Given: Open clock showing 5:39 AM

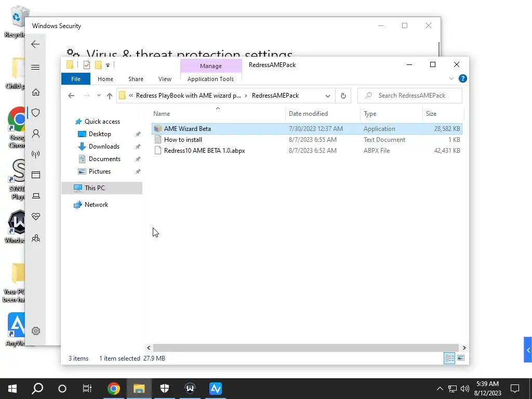Looking at the screenshot, I should [487, 389].
